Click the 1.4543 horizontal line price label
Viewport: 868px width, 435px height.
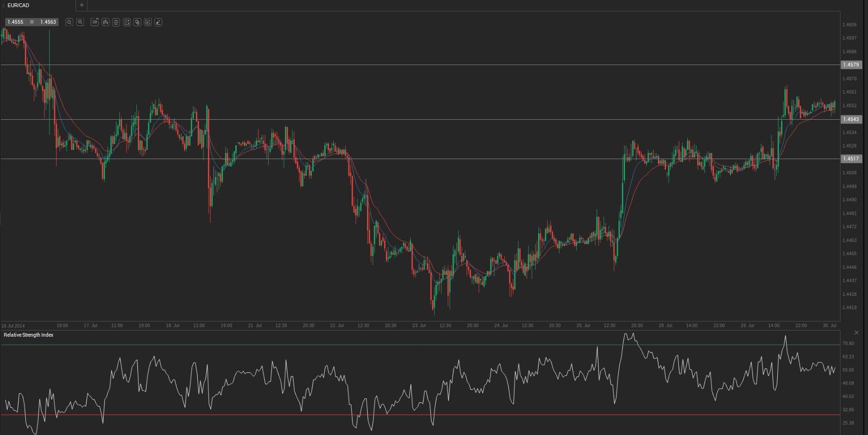click(851, 119)
